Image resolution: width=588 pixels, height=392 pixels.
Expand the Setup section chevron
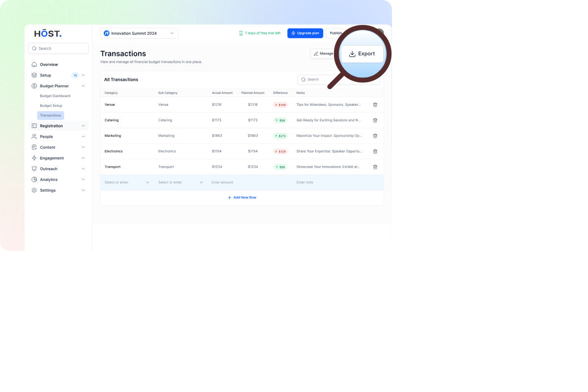point(83,75)
